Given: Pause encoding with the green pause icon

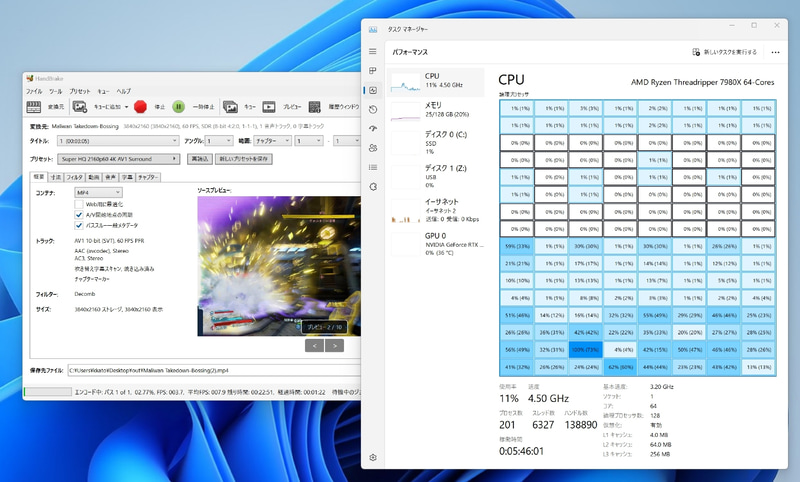Looking at the screenshot, I should pyautogui.click(x=179, y=107).
